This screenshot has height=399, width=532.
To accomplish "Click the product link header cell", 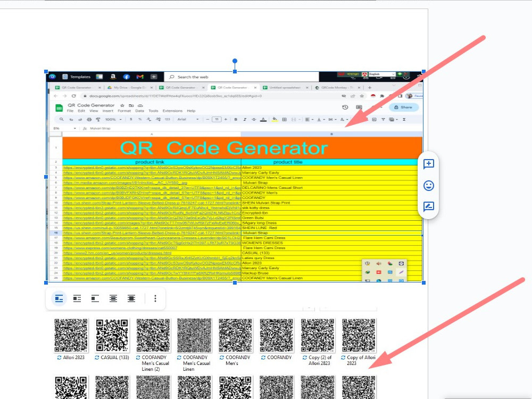I will [x=152, y=162].
